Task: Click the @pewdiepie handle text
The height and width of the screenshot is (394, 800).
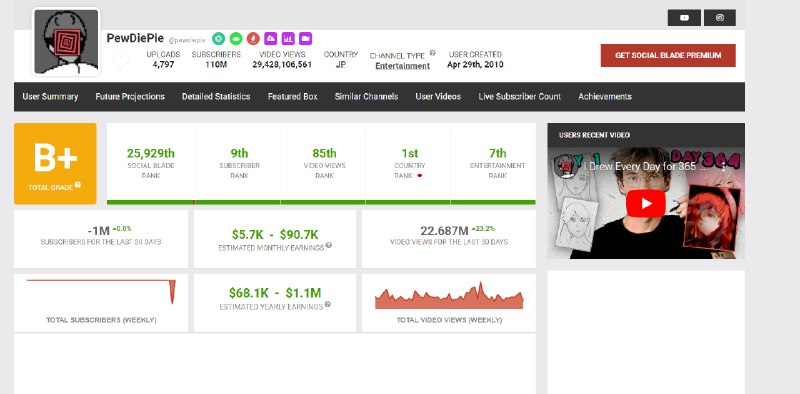Action: [187, 40]
